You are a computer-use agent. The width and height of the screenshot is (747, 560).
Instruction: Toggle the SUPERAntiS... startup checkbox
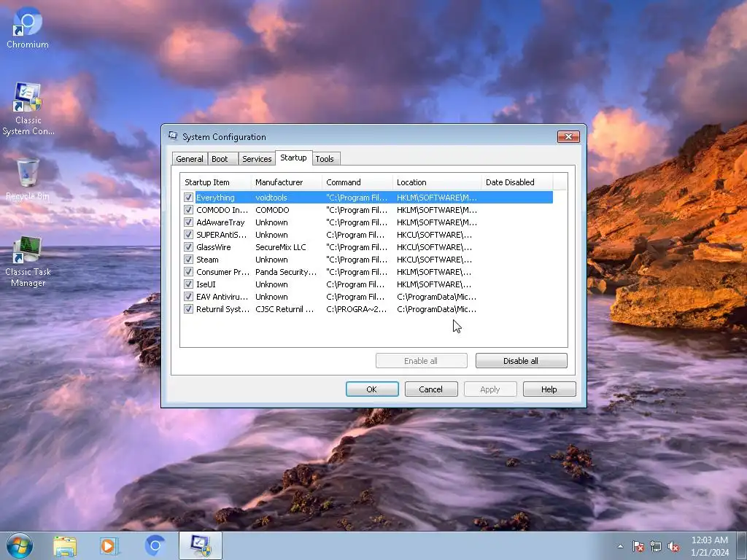pyautogui.click(x=188, y=234)
